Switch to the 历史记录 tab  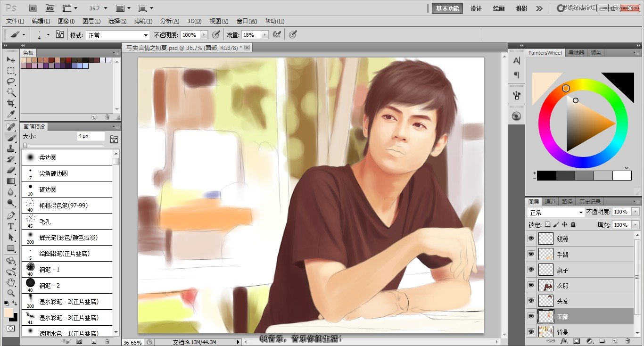tap(589, 202)
